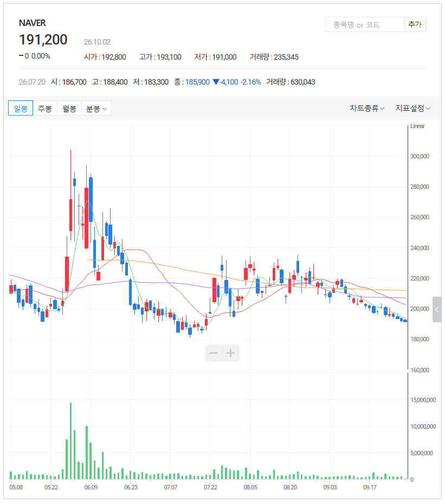Click the Linear scale label
Image resolution: width=445 pixels, height=504 pixels.
click(417, 126)
